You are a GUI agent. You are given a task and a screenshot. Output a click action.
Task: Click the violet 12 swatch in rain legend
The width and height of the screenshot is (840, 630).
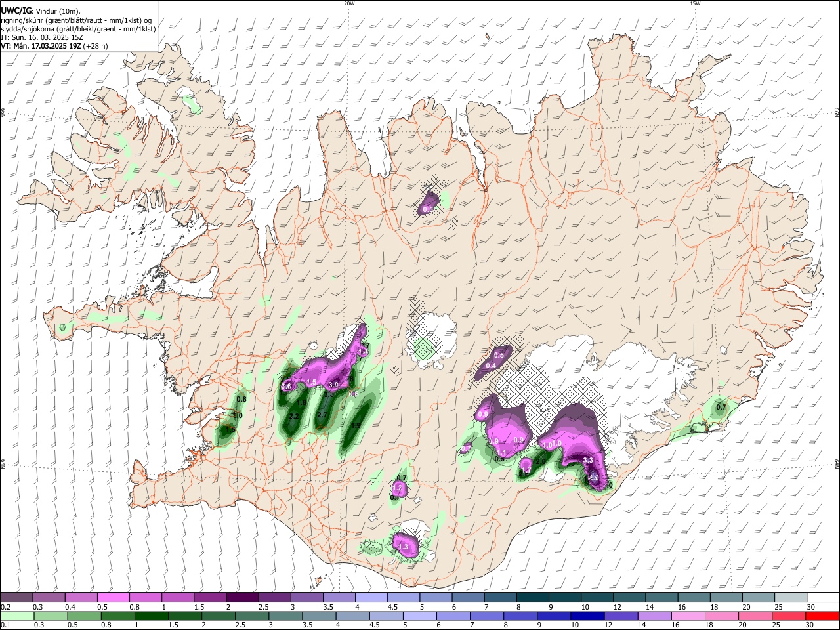pyautogui.click(x=621, y=616)
